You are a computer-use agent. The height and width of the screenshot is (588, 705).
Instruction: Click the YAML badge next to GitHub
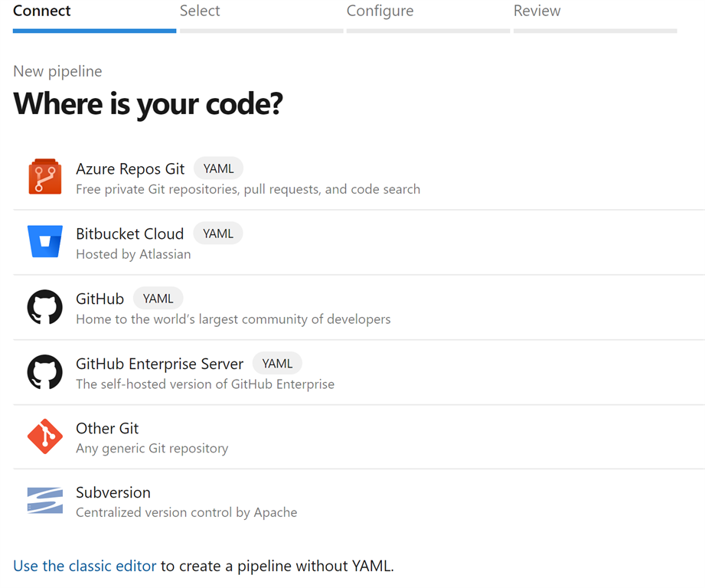click(x=158, y=298)
